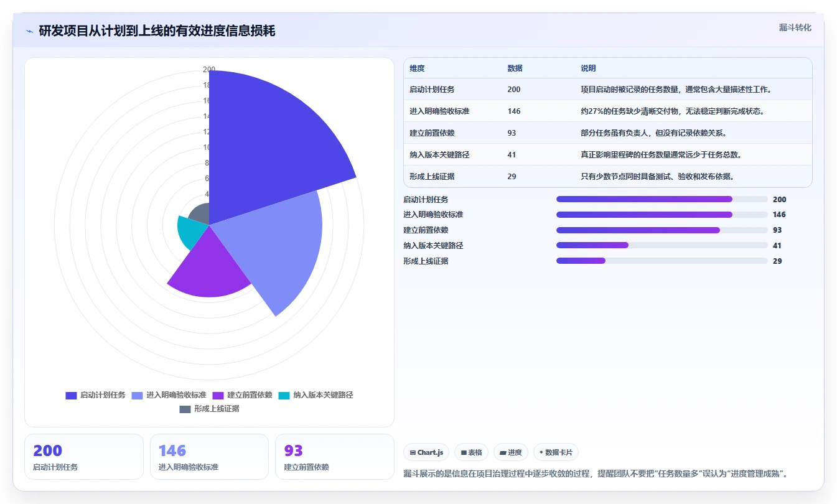Viewport: 837px width, 504px height.
Task: Click the 表格 tag
Action: (471, 452)
